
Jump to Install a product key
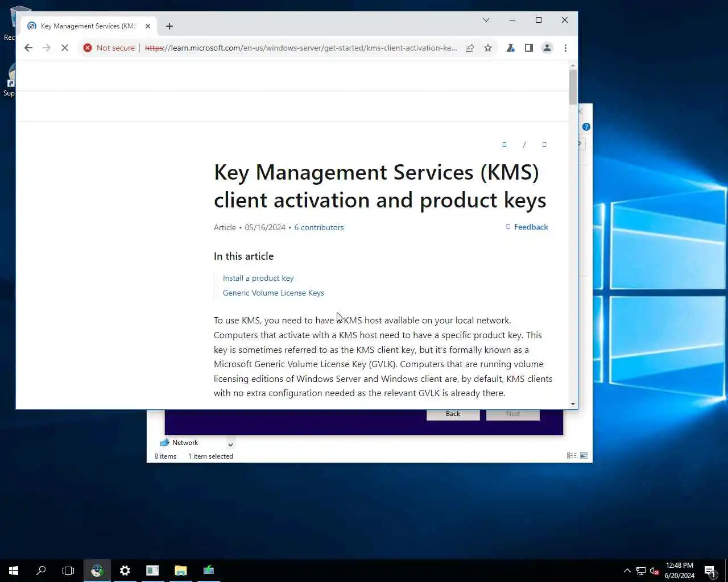(258, 278)
